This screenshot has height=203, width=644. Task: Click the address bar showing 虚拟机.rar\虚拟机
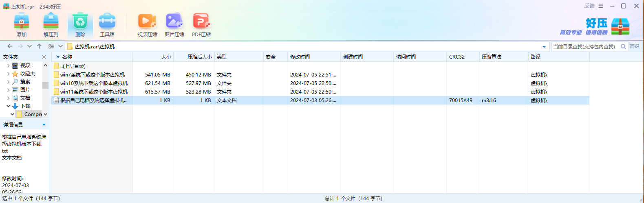307,46
